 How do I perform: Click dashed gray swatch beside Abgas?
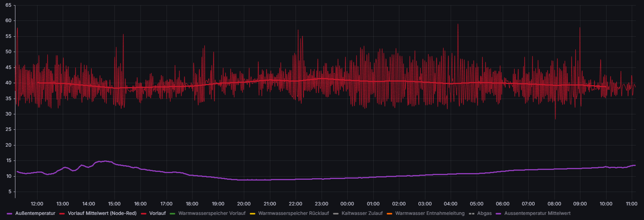[472, 214]
